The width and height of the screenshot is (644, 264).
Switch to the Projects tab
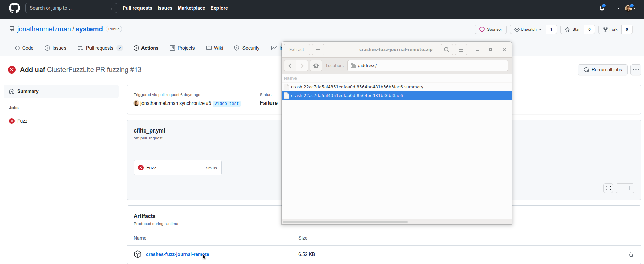click(182, 48)
